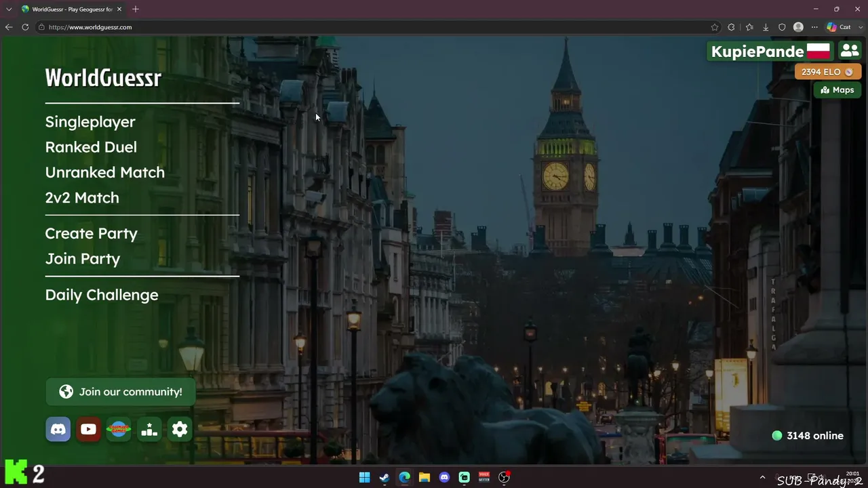The height and width of the screenshot is (488, 868).
Task: Open the friends list icon
Action: click(x=849, y=51)
